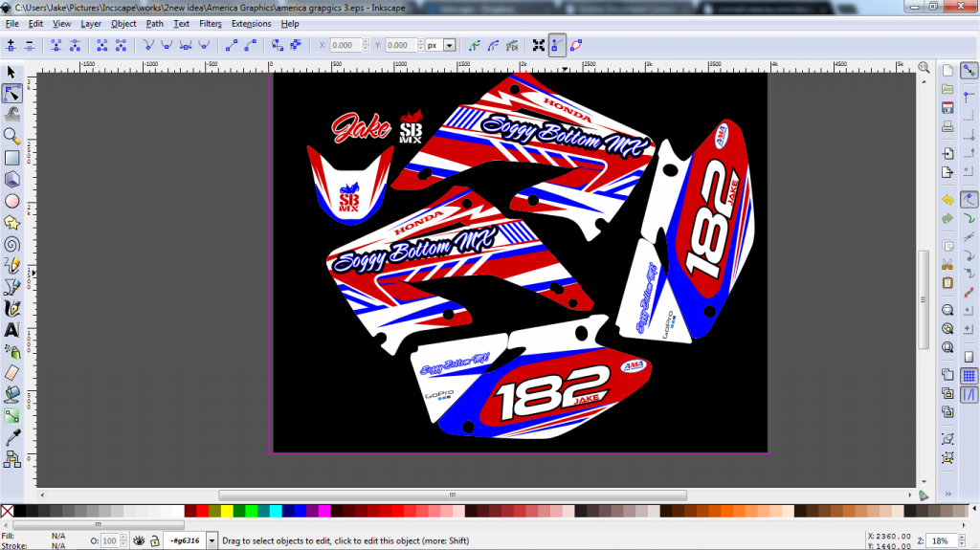Zoom to 1:1 via ruler corner icon
Screen dimensions: 980x550
pyautogui.click(x=924, y=67)
